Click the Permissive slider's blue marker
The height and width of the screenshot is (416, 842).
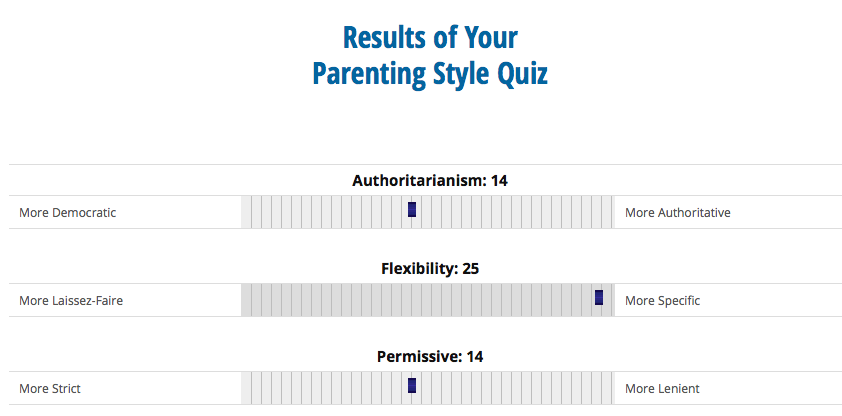coord(412,385)
